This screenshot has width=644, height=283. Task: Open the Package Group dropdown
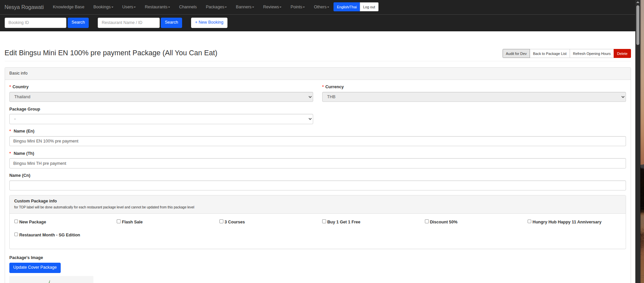pyautogui.click(x=161, y=119)
